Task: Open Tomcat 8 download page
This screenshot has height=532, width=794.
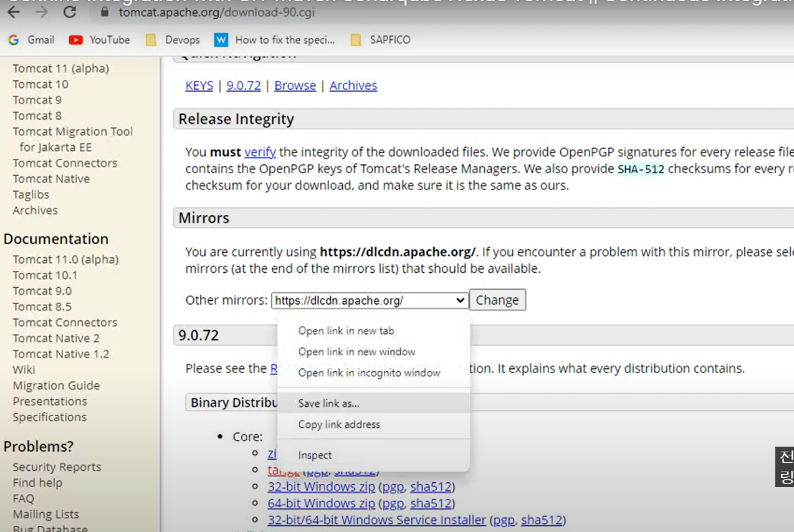Action: click(37, 115)
